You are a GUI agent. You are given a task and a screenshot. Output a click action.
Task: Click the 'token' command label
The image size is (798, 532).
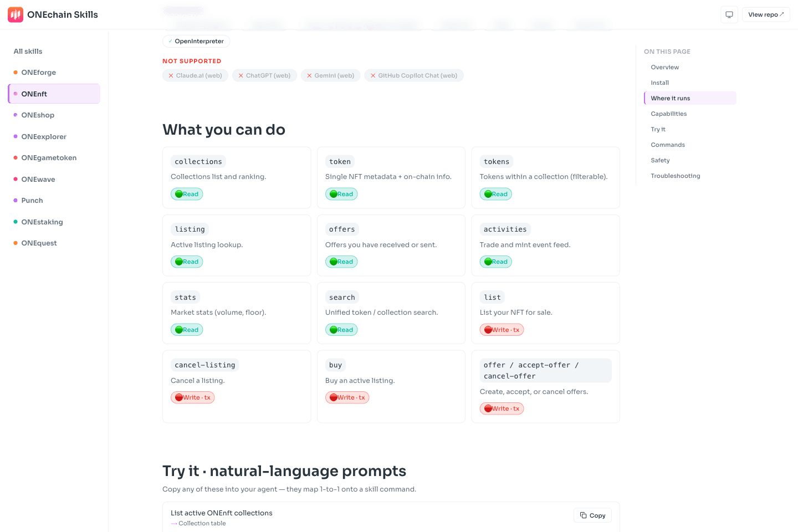pos(340,162)
